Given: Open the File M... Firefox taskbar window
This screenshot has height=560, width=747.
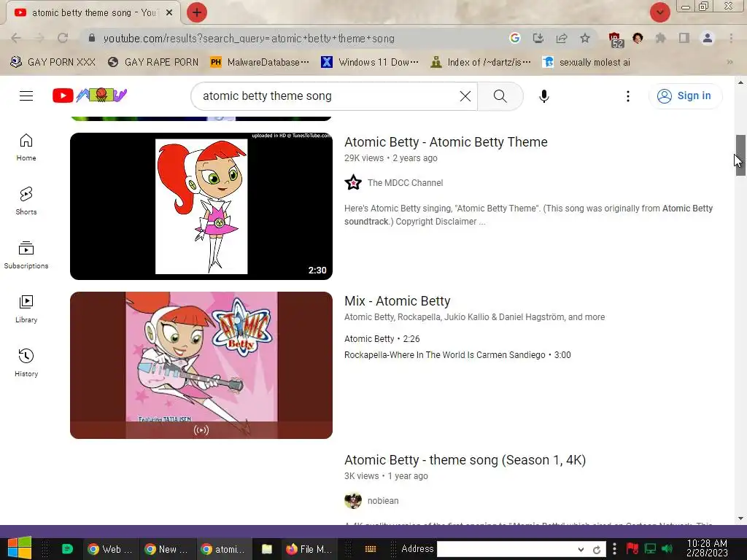Looking at the screenshot, I should coord(309,550).
